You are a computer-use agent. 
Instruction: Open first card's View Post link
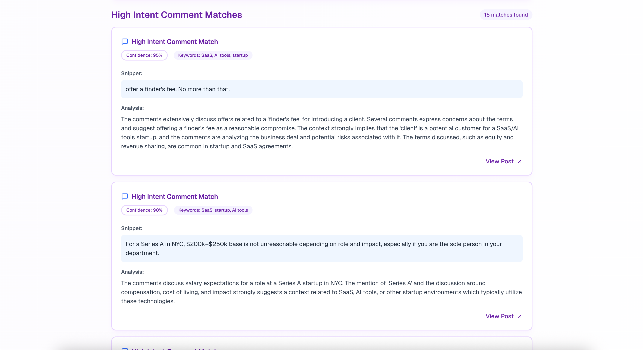pyautogui.click(x=499, y=161)
